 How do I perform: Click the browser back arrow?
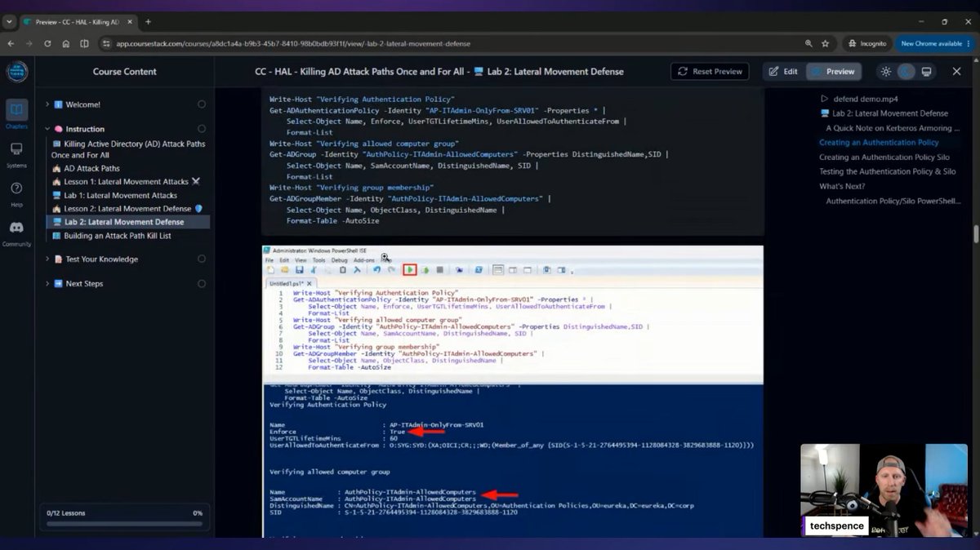[11, 43]
